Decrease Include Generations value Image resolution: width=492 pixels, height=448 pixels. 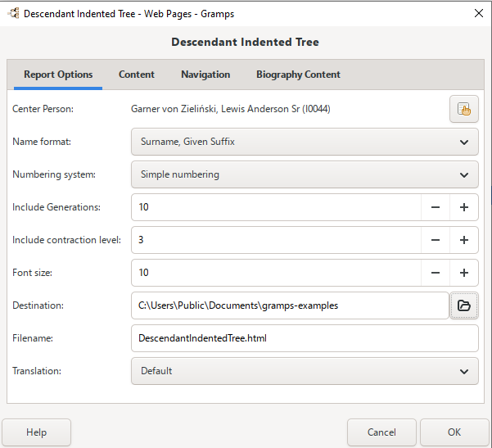click(436, 207)
